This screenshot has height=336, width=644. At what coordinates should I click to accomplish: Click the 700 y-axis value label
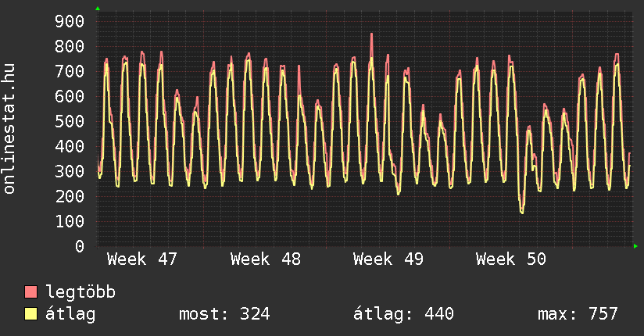[x=69, y=71]
